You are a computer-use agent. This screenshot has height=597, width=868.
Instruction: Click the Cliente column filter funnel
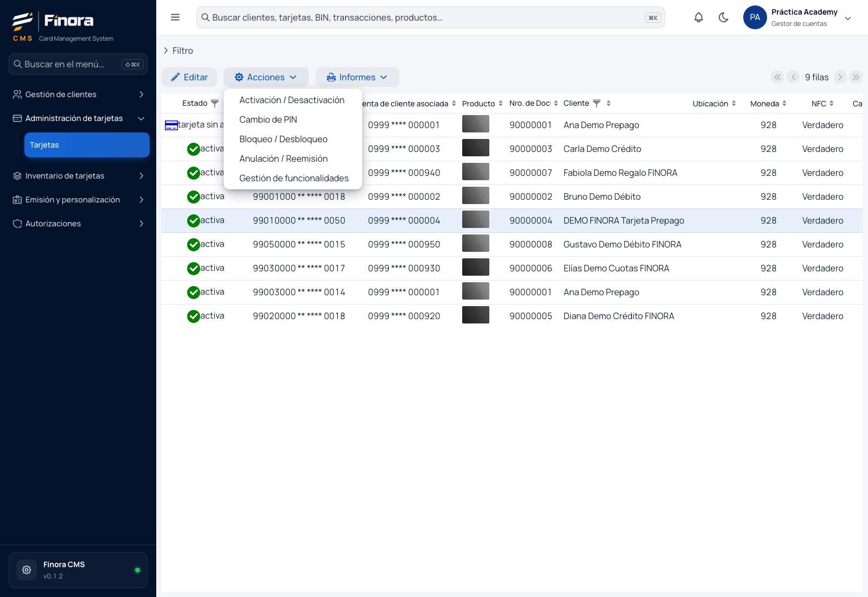(597, 103)
